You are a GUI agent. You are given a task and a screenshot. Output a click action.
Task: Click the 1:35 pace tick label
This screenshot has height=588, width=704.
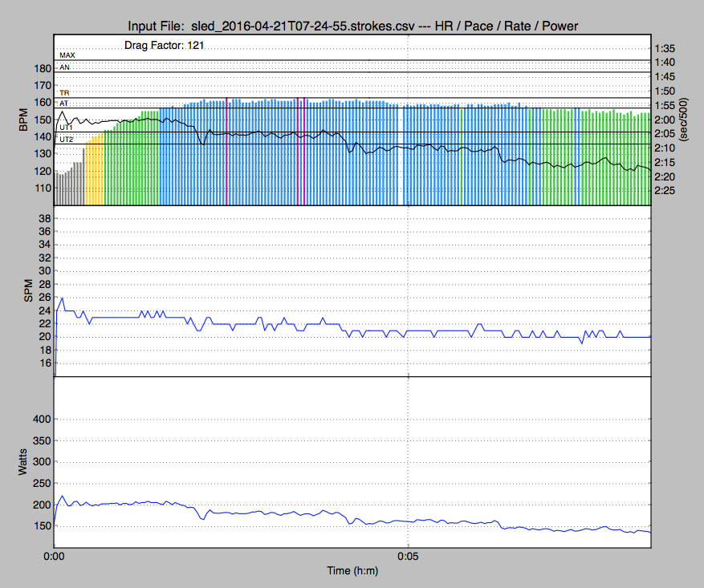coord(665,48)
